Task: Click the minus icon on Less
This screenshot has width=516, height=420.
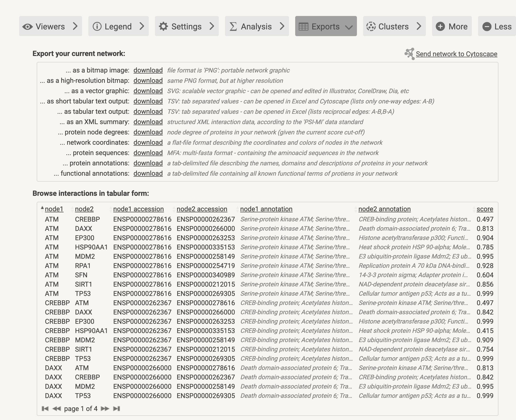Action: pos(487,26)
